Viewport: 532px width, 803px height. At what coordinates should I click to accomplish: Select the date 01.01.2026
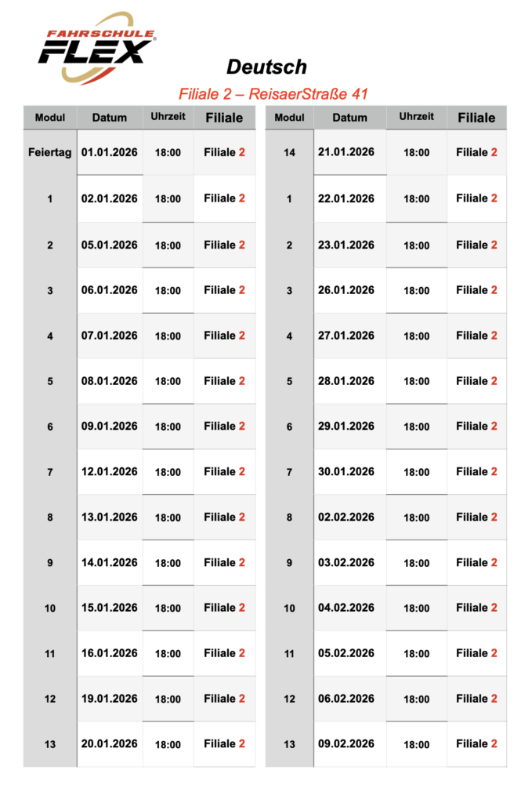[x=110, y=152]
